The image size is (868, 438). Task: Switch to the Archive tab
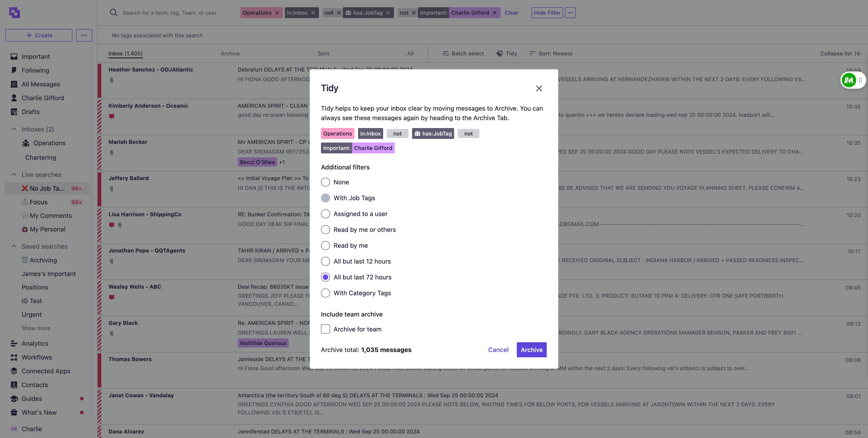230,54
